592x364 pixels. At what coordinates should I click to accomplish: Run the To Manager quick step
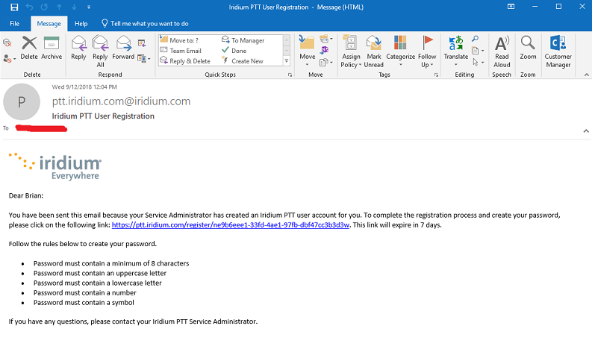(243, 40)
